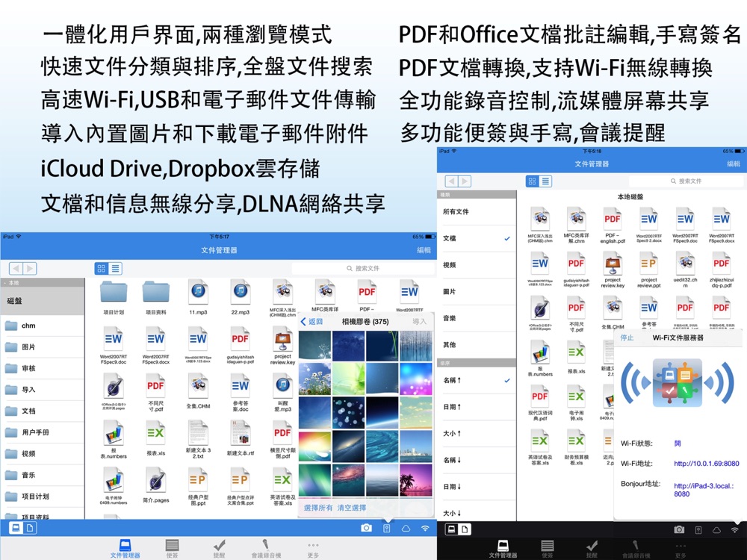
Task: Open the 更多 tab on the landscape screen
Action: coord(313,549)
